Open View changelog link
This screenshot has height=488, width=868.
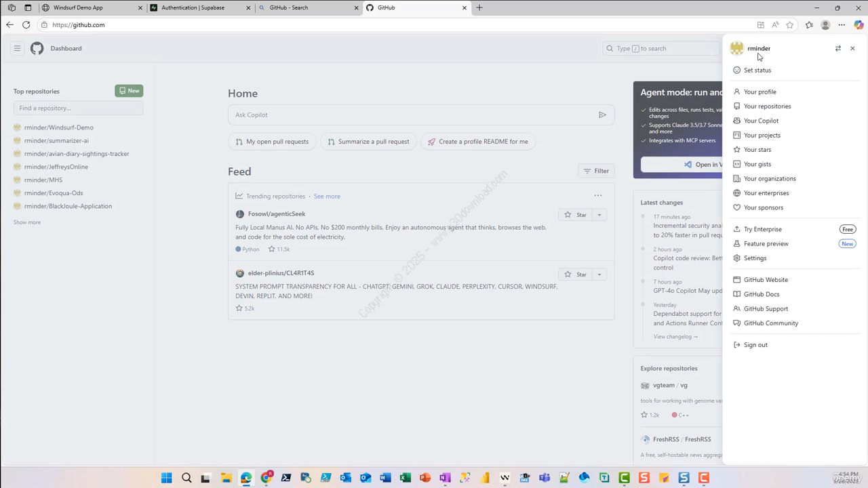[x=675, y=336]
